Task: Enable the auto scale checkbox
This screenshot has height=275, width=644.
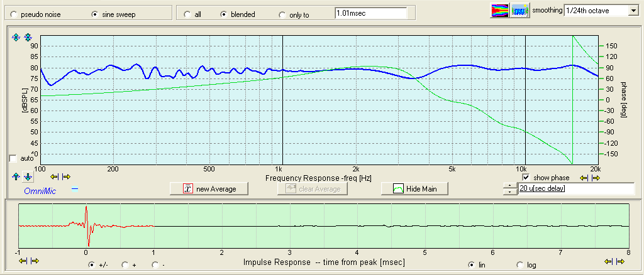Action: point(13,158)
